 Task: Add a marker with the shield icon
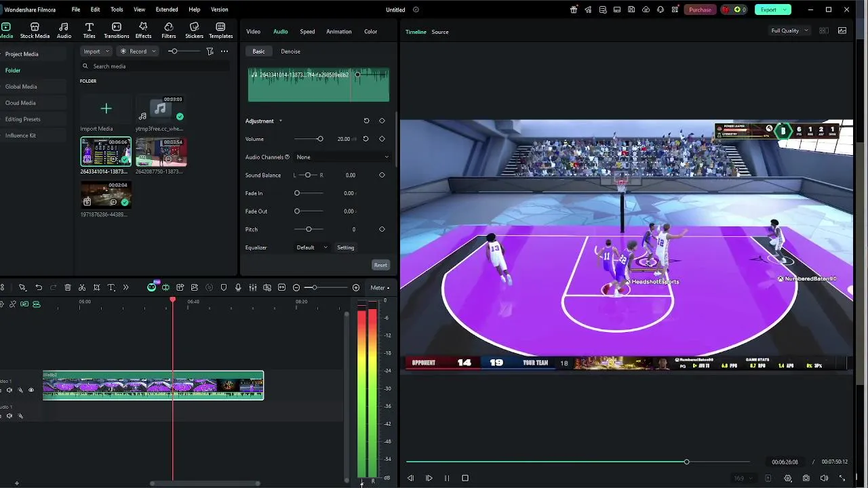point(224,287)
